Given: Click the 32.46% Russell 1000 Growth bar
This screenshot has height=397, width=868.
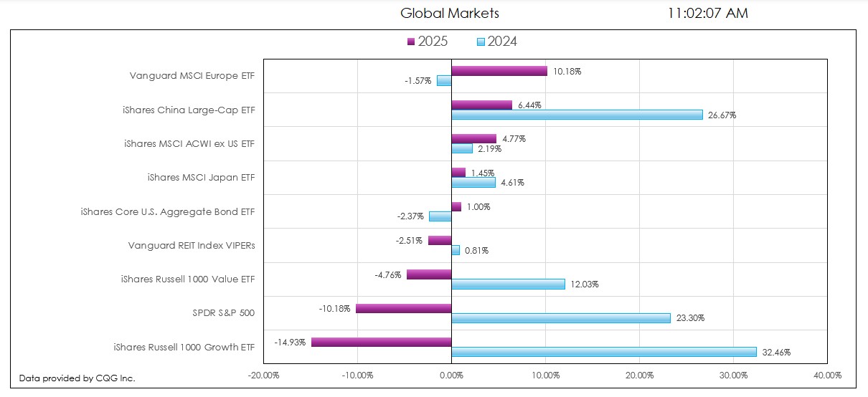Looking at the screenshot, I should pyautogui.click(x=603, y=352).
